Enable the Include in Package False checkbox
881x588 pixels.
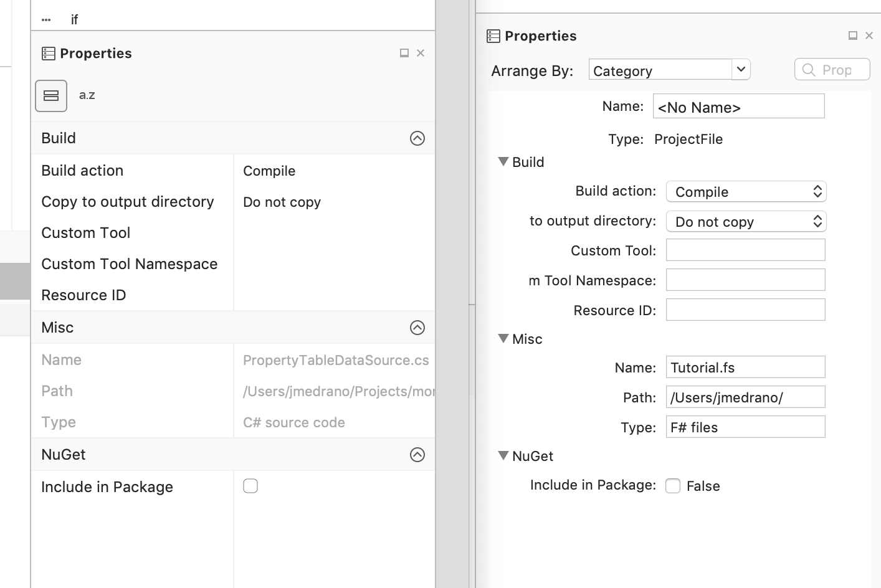tap(673, 486)
